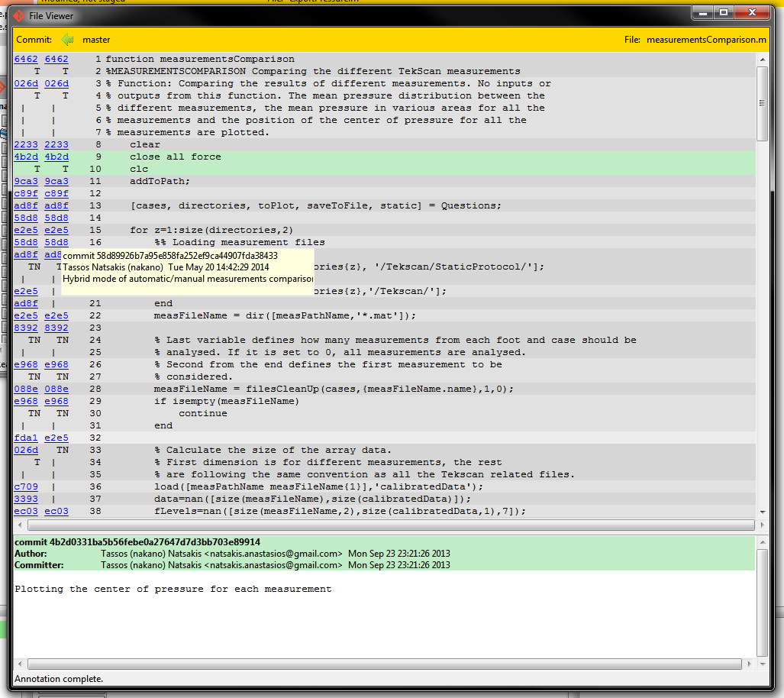This screenshot has height=698, width=784.
Task: Open first-column commit ad8f on line 21
Action: point(26,303)
